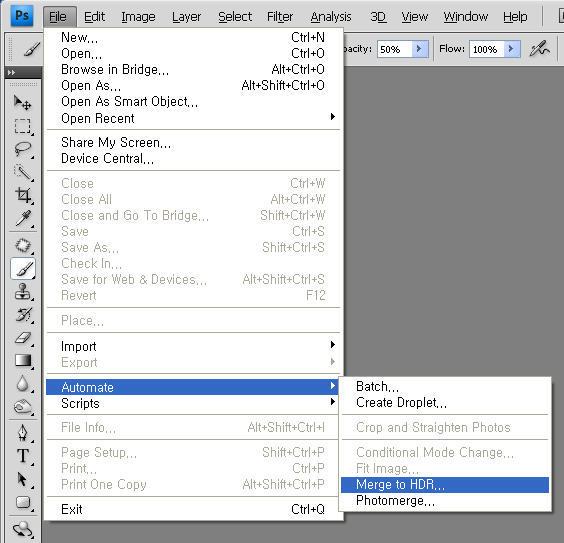Open the Opacity 50% slider arrow
Viewport: 564px width, 543px height.
(419, 49)
